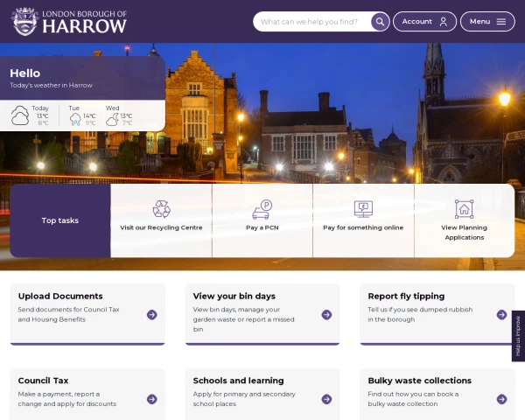Screen dimensions: 525x420
Task: Open the 'Schools and learning' heading
Action: click(x=238, y=381)
